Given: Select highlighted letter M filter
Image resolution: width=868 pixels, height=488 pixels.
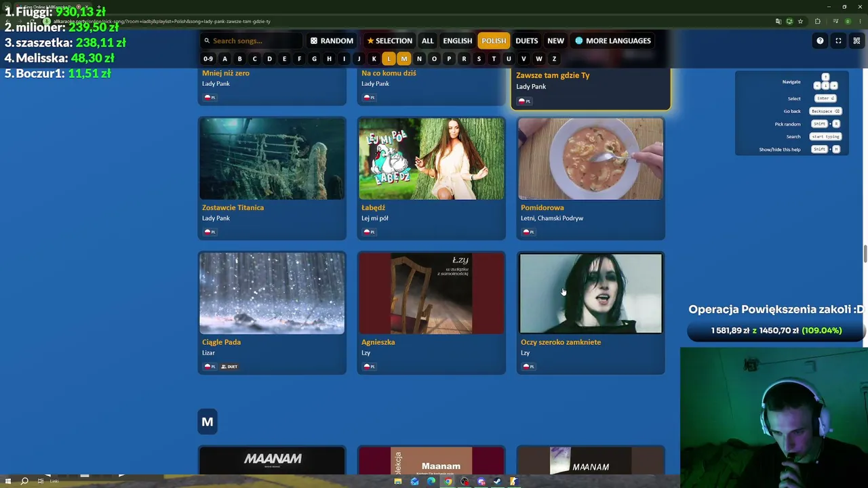Looking at the screenshot, I should pos(403,59).
